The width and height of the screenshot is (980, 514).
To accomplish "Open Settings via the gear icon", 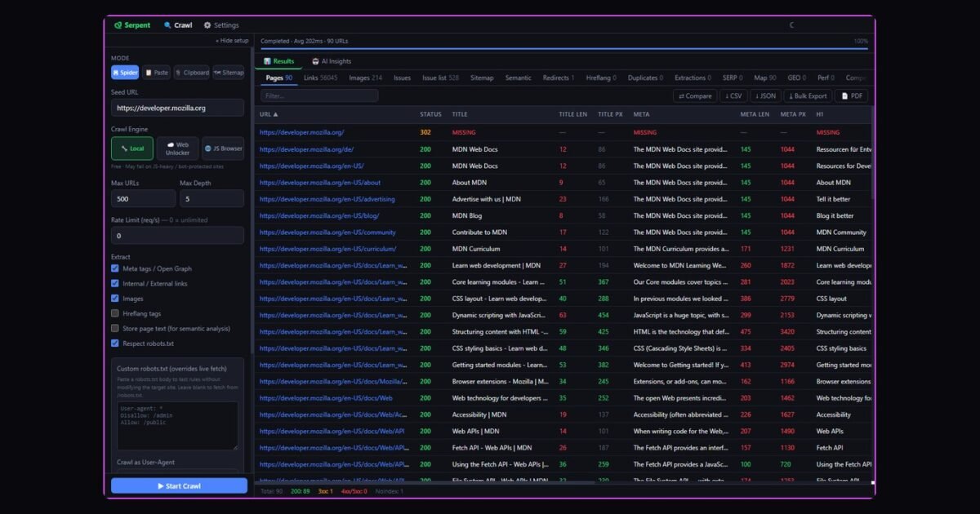I will (221, 25).
